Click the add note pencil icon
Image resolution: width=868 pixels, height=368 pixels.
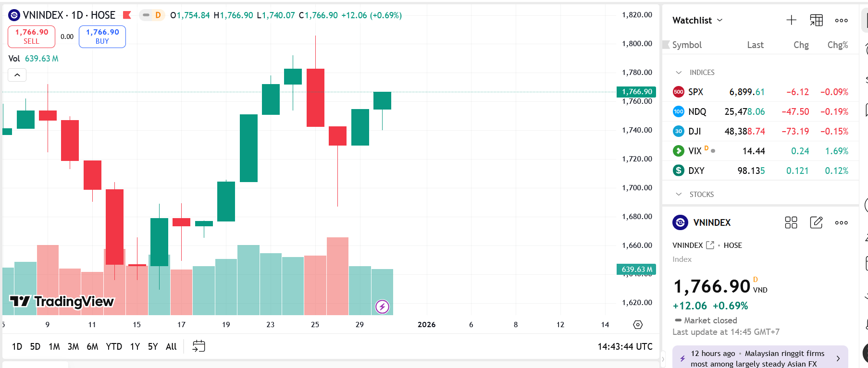pos(816,222)
